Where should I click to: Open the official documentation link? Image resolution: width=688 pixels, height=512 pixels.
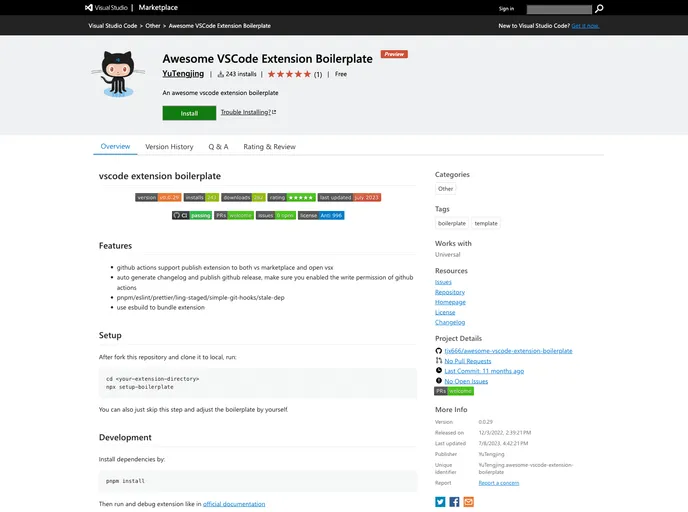pos(234,504)
